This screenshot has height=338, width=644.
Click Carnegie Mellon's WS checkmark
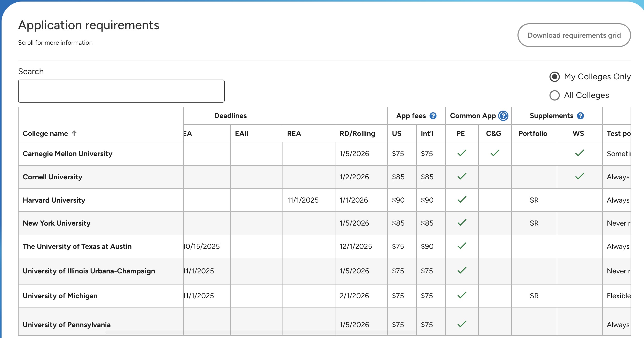[580, 153]
